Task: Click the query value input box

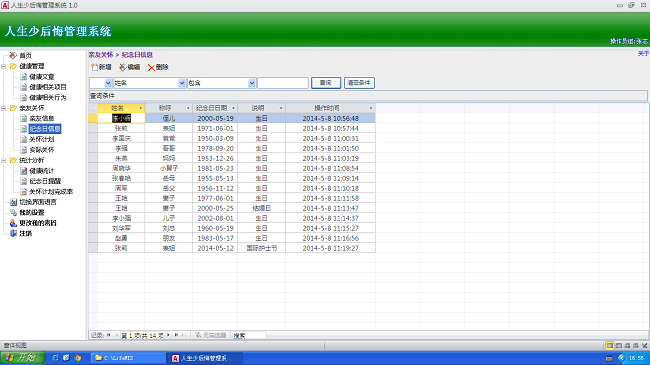Action: [x=283, y=83]
